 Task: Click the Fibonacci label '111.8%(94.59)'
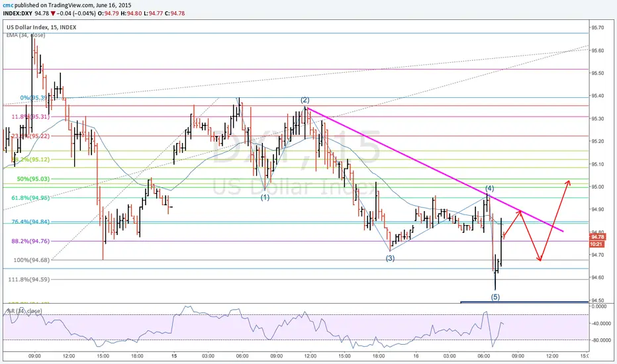coord(29,279)
